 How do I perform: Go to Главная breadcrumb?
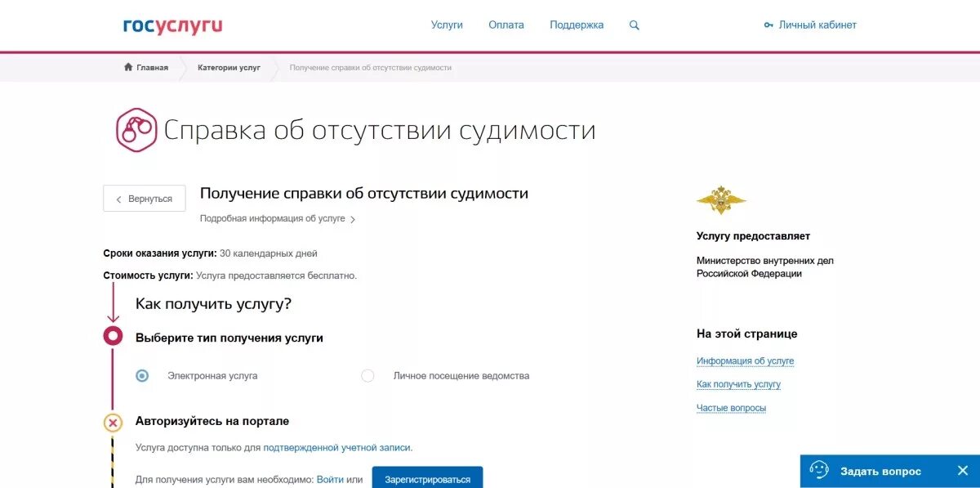pyautogui.click(x=153, y=68)
